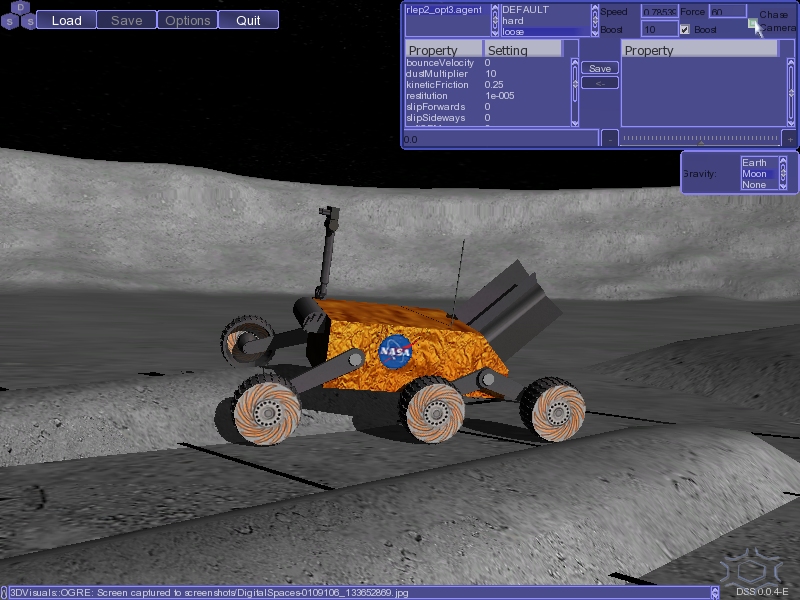Click the Setting column header
This screenshot has width=800, height=600.
[x=522, y=50]
